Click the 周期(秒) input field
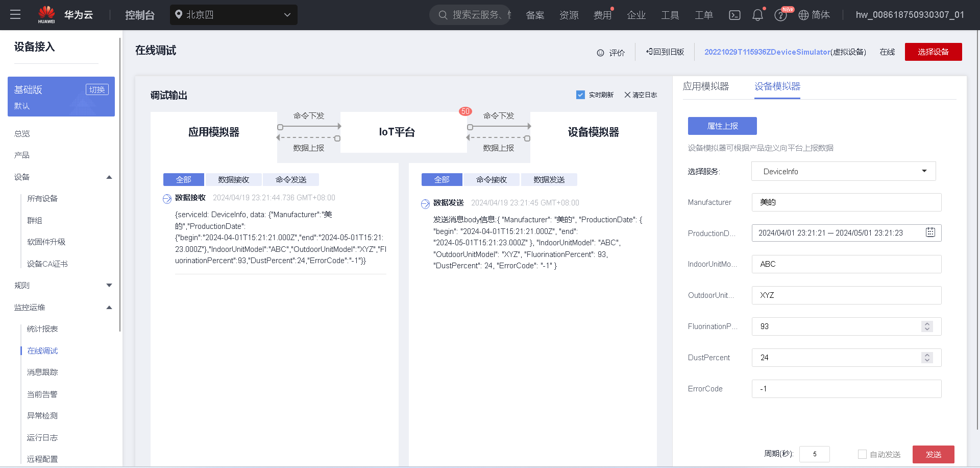 [x=814, y=454]
